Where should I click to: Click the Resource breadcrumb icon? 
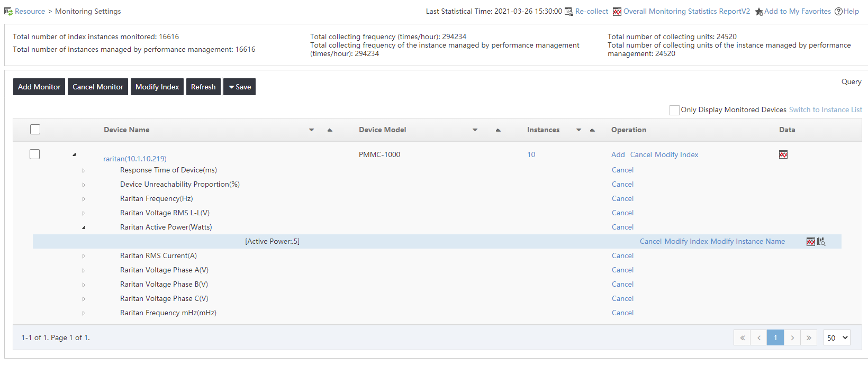[8, 12]
